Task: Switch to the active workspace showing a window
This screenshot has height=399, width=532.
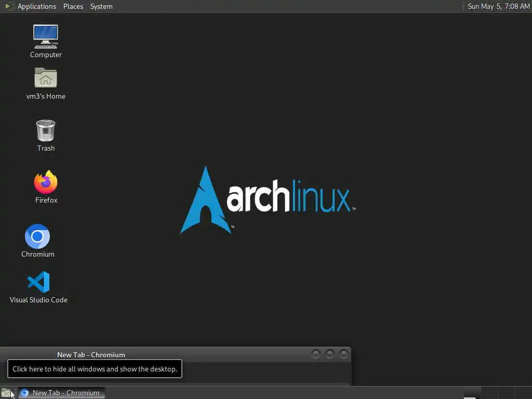Action: (x=472, y=393)
